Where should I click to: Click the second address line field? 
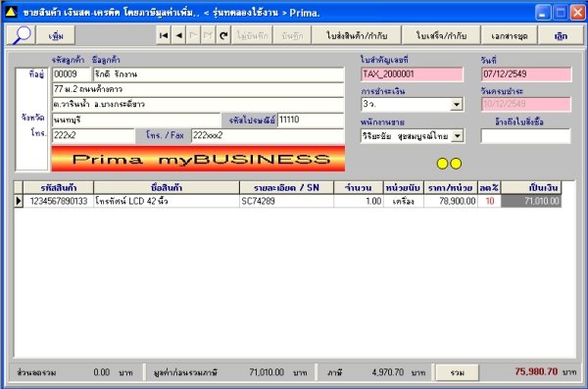coord(198,104)
